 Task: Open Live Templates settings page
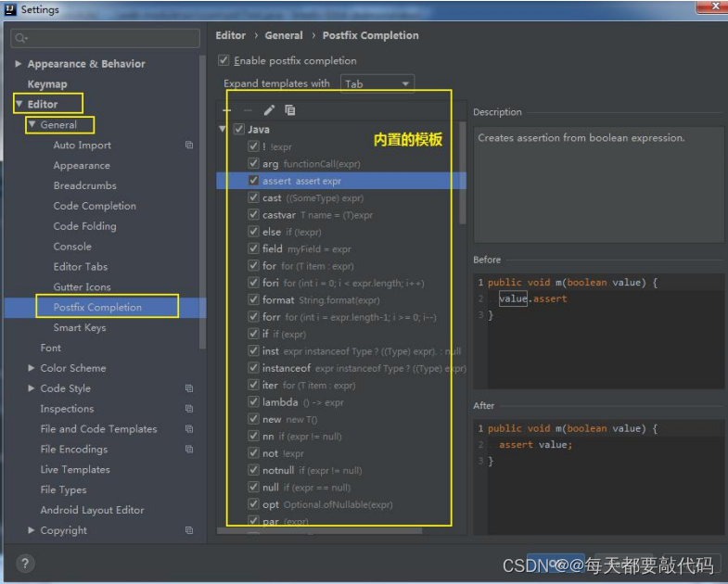point(75,469)
